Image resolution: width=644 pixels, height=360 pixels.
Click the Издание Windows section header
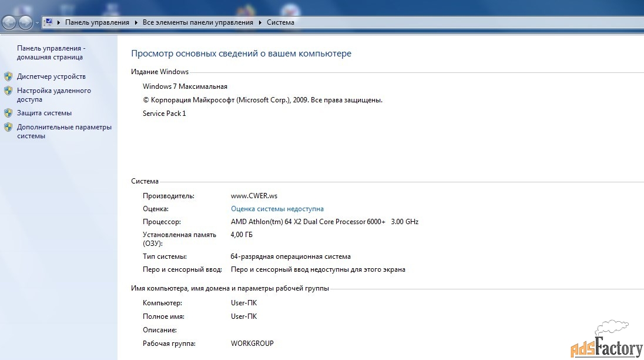(160, 72)
